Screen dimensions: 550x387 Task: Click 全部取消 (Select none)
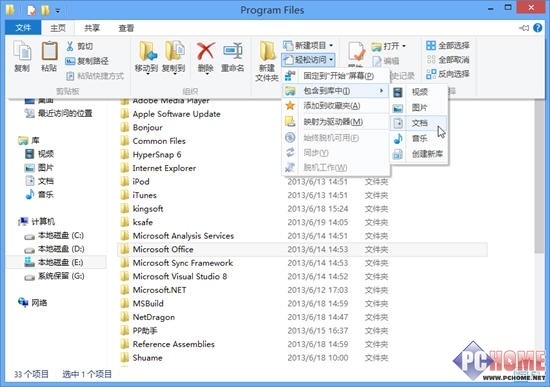[x=448, y=60]
